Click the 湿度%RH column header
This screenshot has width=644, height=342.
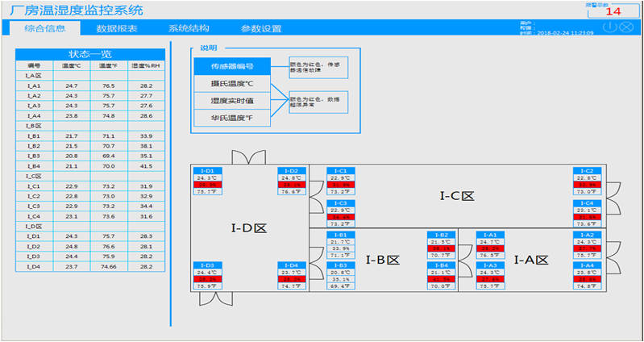click(x=146, y=65)
